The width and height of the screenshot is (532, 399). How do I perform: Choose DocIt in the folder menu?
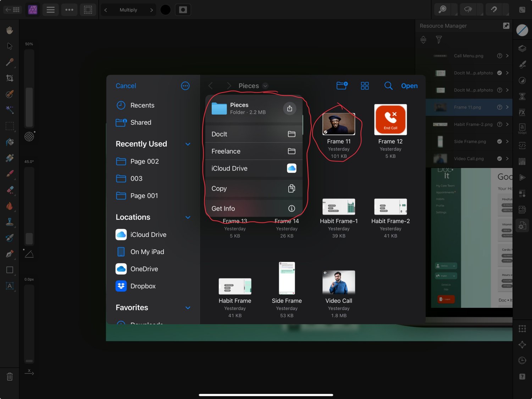pyautogui.click(x=254, y=134)
